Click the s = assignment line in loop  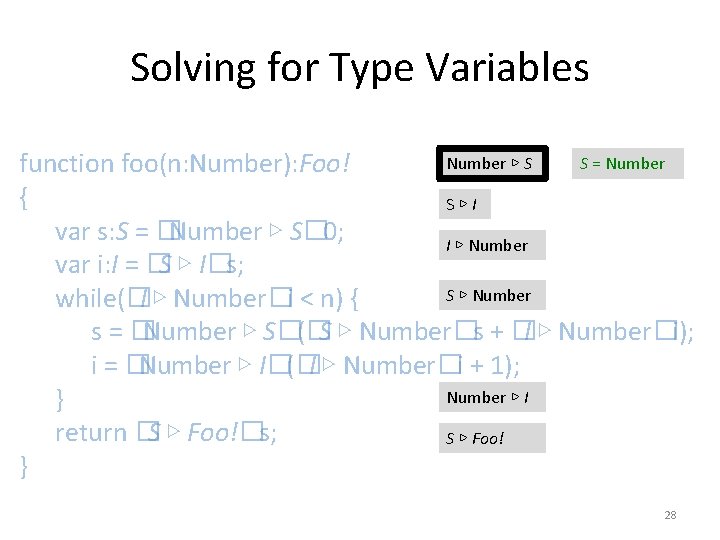390,332
